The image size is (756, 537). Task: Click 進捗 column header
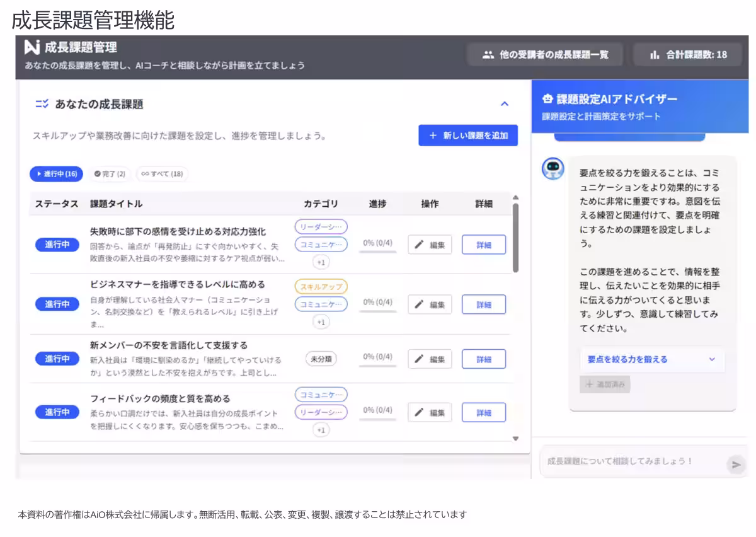[x=378, y=204]
